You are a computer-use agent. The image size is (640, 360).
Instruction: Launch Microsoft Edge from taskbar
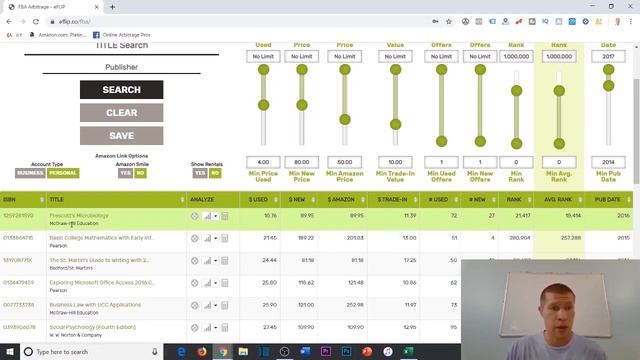181,351
